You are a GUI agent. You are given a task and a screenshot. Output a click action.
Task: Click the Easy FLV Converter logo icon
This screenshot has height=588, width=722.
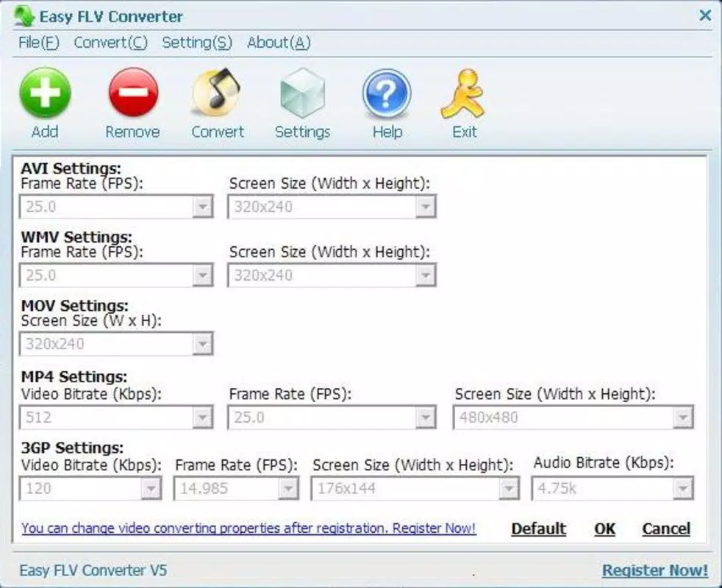[x=24, y=16]
